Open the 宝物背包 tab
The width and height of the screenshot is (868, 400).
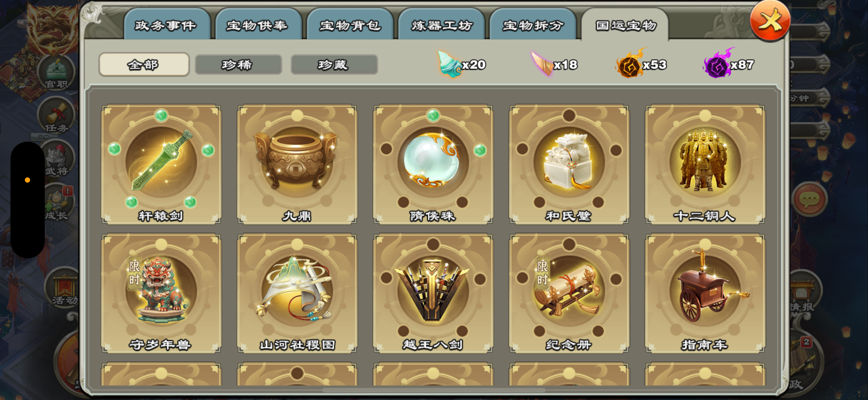pyautogui.click(x=350, y=24)
